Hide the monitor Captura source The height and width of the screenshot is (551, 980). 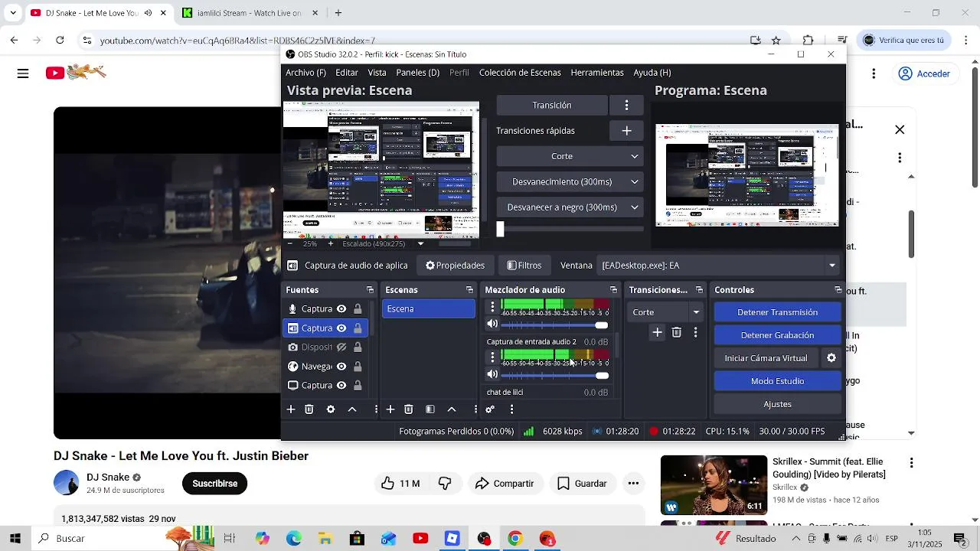click(x=341, y=386)
